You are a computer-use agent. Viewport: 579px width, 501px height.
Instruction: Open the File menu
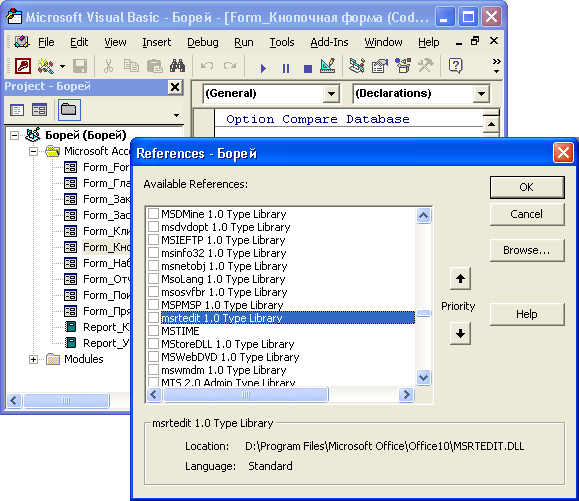pyautogui.click(x=46, y=42)
